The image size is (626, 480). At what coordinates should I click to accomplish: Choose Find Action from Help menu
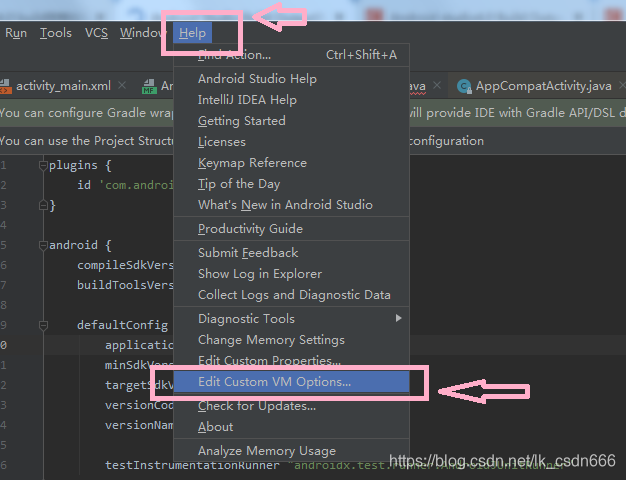click(x=291, y=55)
